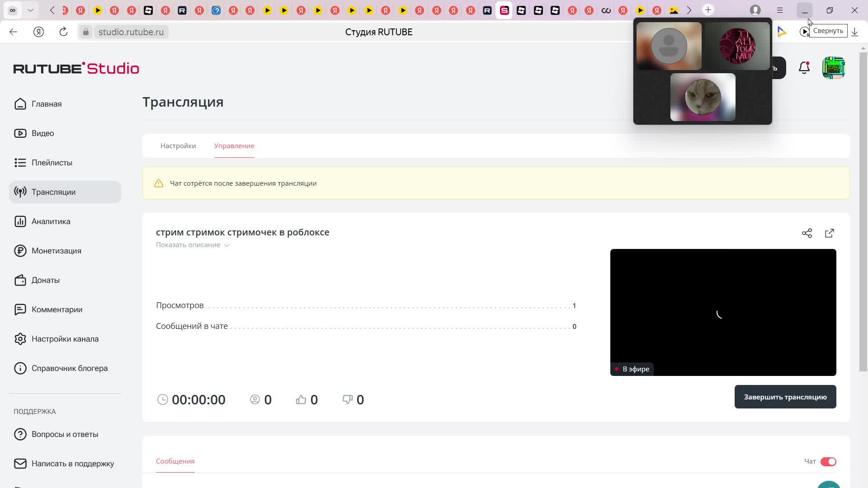Open browser downloads icon

[x=855, y=32]
